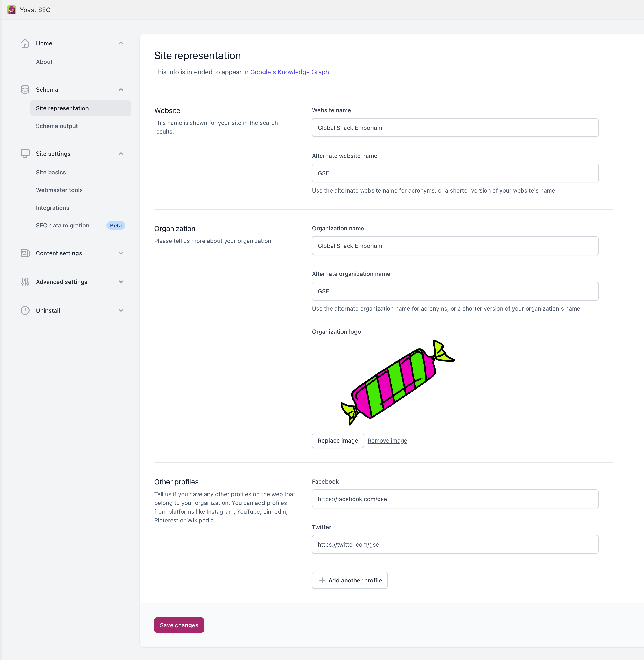Select the Home house icon
Viewport: 644px width, 660px height.
(x=25, y=43)
